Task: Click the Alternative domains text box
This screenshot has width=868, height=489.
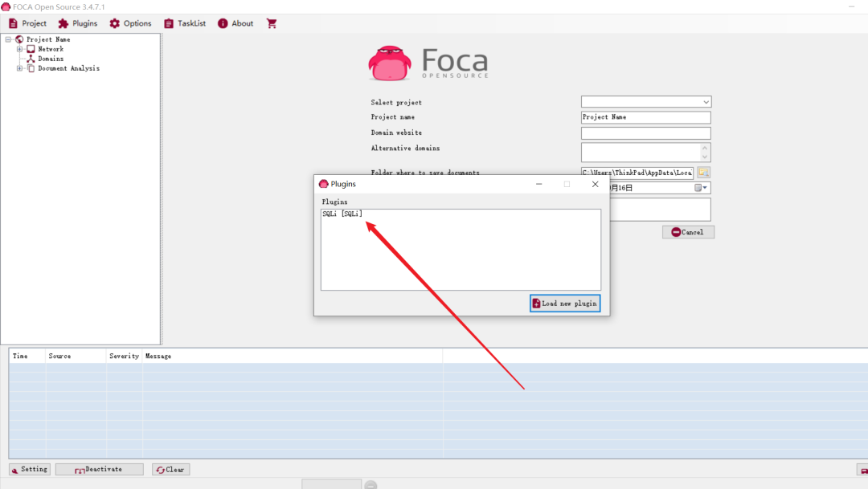Action: point(645,152)
